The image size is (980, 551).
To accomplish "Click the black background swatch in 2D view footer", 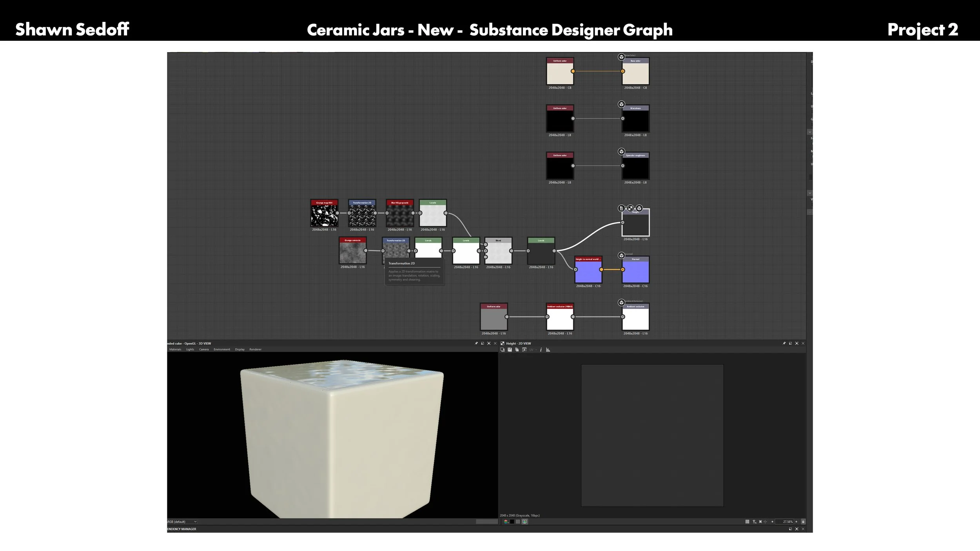I will (512, 522).
